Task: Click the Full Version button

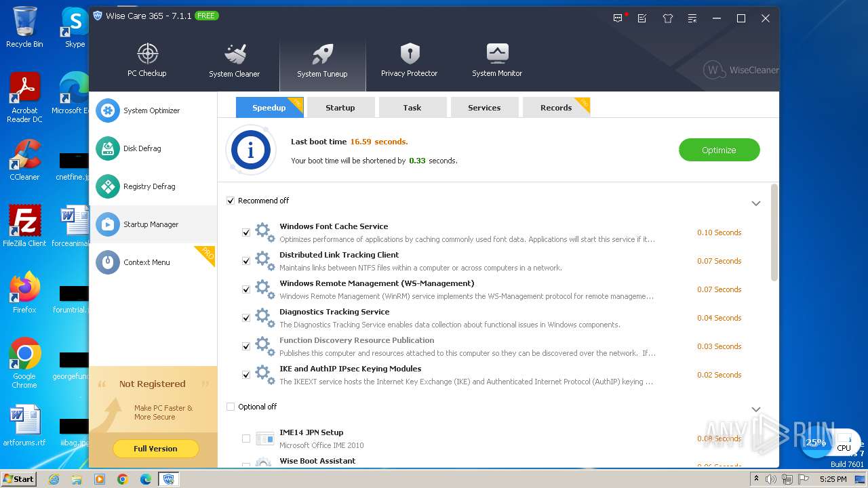Action: (155, 449)
